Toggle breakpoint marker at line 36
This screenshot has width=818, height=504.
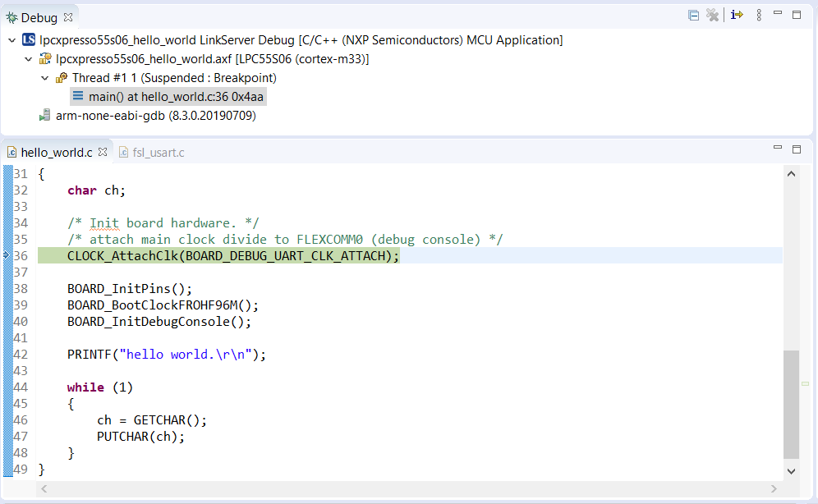[x=7, y=256]
